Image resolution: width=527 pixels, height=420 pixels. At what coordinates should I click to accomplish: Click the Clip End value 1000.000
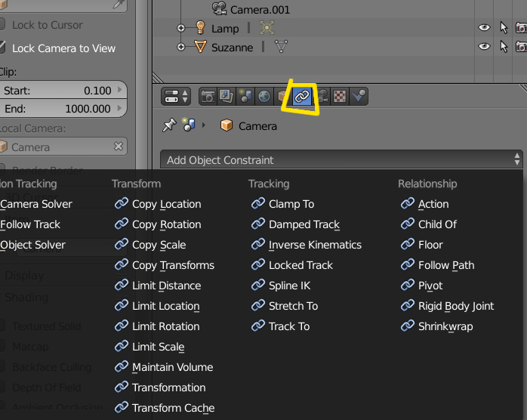coord(88,109)
